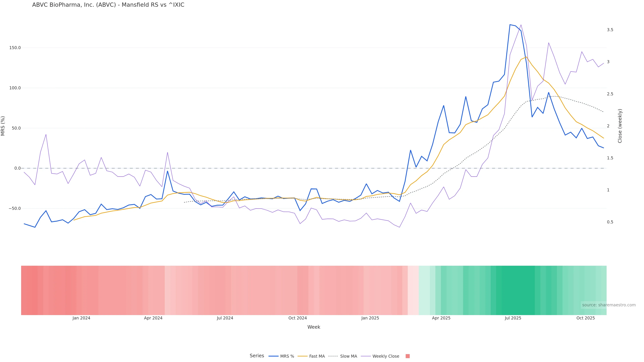Click the dotted Slow MA legend line icon
Viewport: 644px width, 362px height.
point(333,356)
